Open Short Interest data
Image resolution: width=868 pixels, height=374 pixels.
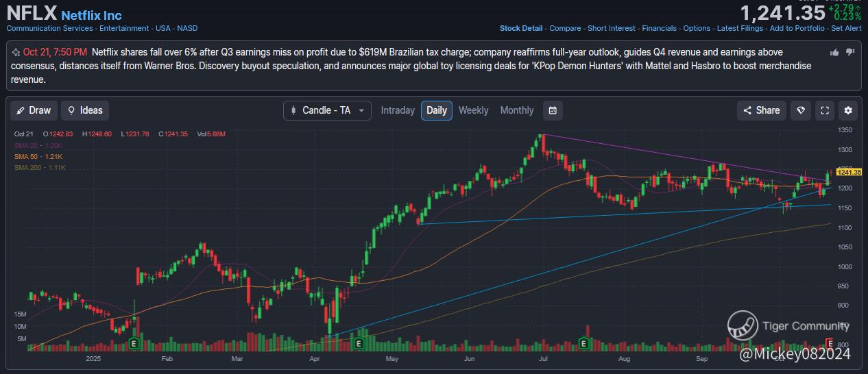612,28
